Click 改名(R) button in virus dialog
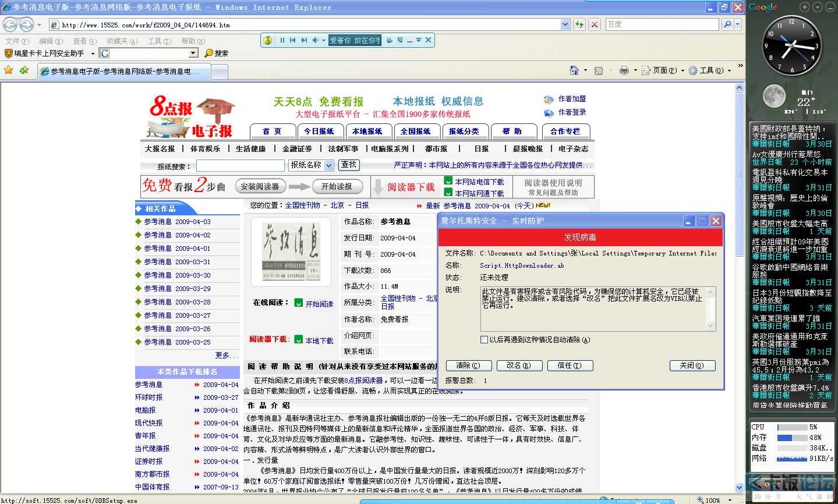The width and height of the screenshot is (838, 504). pyautogui.click(x=519, y=365)
